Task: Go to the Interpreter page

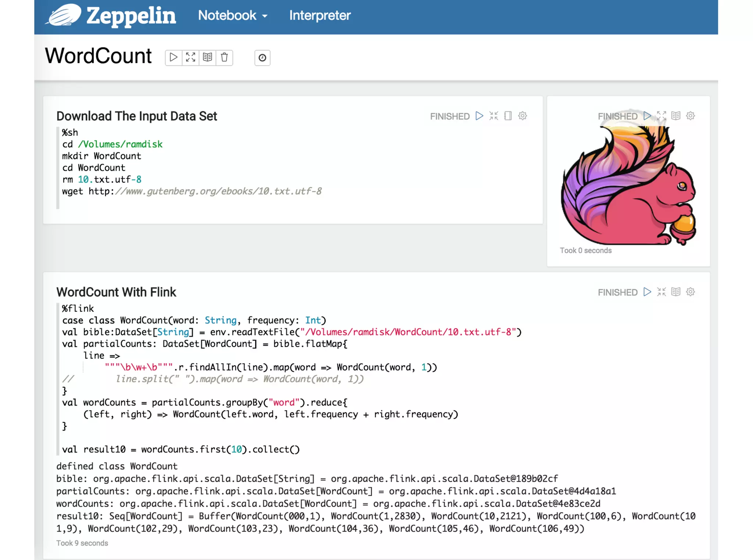Action: tap(320, 15)
